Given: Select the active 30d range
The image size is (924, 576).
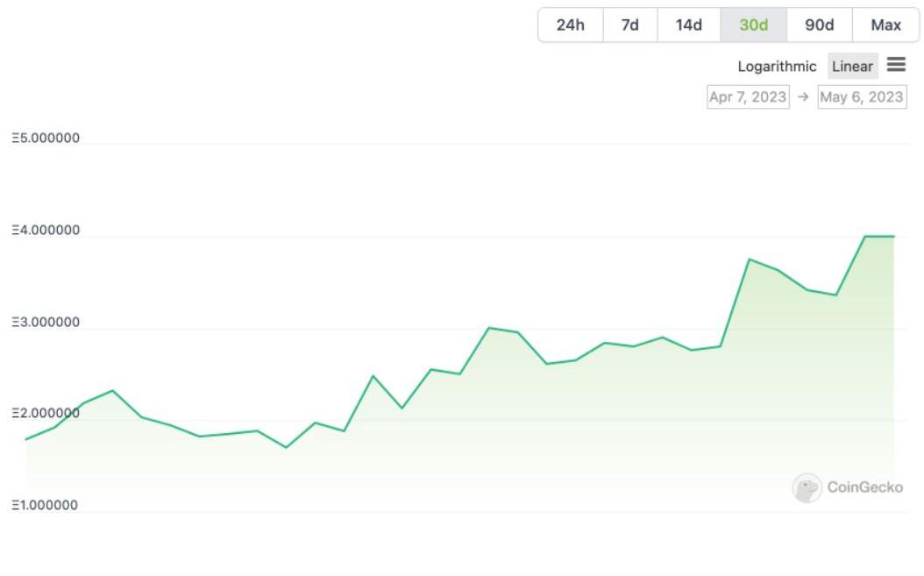Looking at the screenshot, I should coord(753,25).
